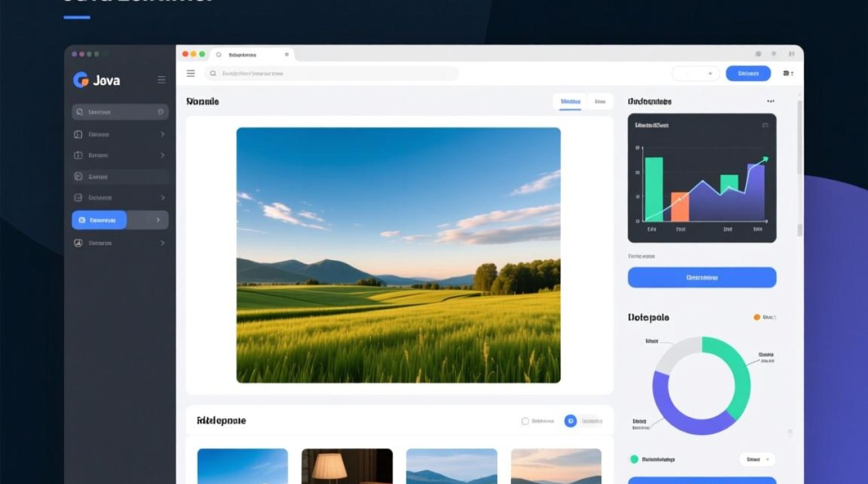Open the small dropdown at bottom right of donut panel
Viewport: 868px width, 484px height.
tap(757, 459)
